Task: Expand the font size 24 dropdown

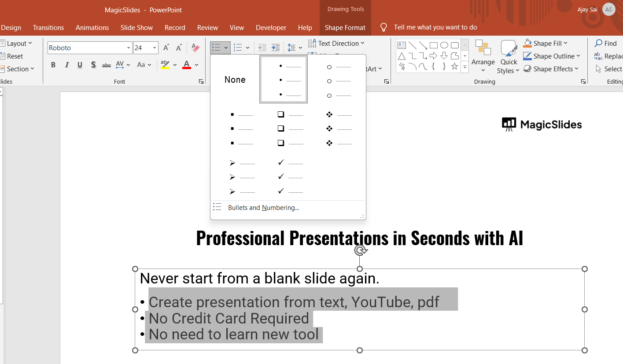Action: pos(155,48)
